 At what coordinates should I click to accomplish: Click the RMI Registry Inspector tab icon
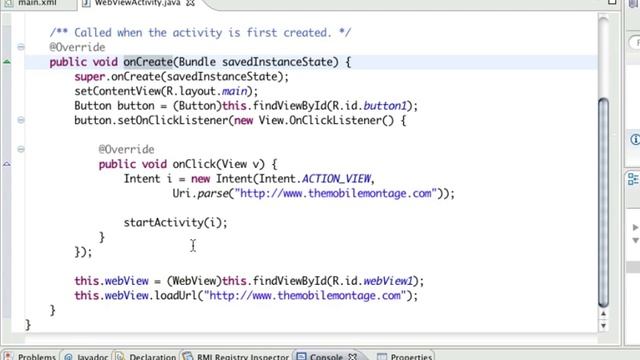188,356
